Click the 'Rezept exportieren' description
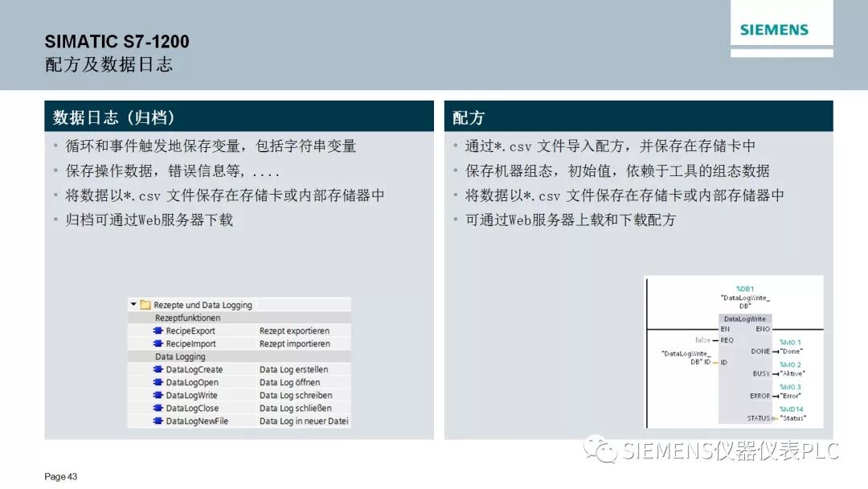 click(x=294, y=331)
